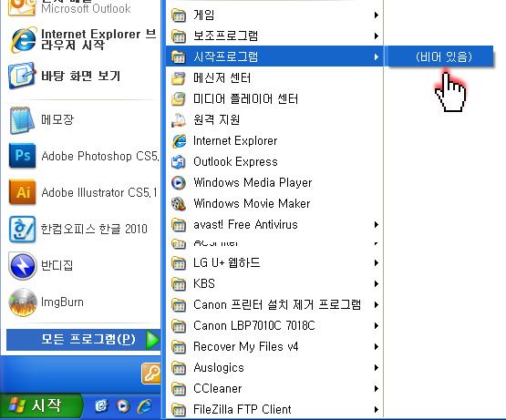Expand the LG U+ 웹하드 submenu arrow
The width and height of the screenshot is (506, 420).
376,263
